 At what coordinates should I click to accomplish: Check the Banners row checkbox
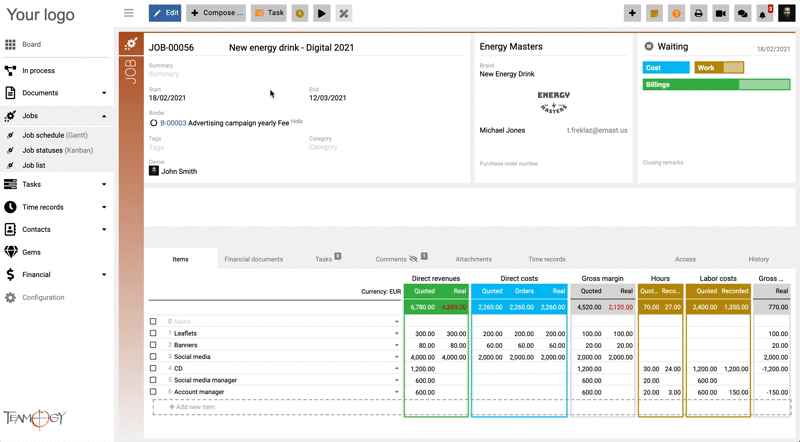click(153, 345)
